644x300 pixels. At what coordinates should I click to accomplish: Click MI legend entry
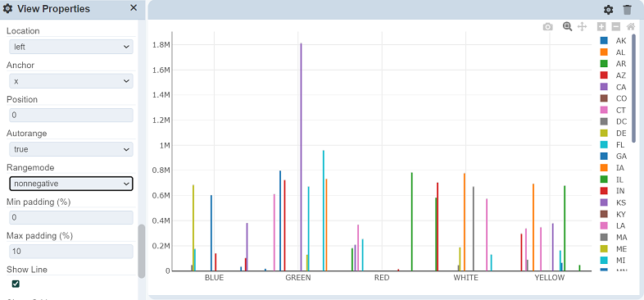613,260
